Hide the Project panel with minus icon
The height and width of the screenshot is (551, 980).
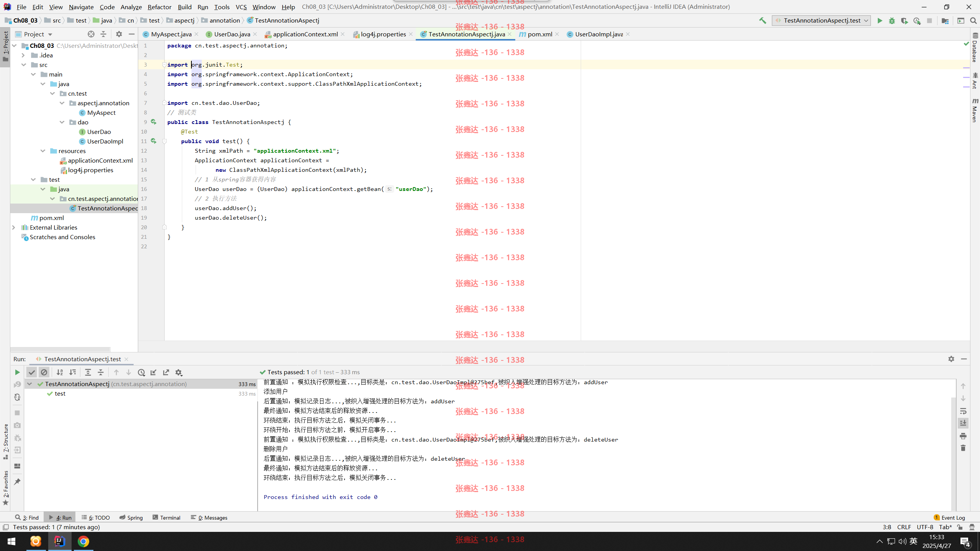[131, 34]
